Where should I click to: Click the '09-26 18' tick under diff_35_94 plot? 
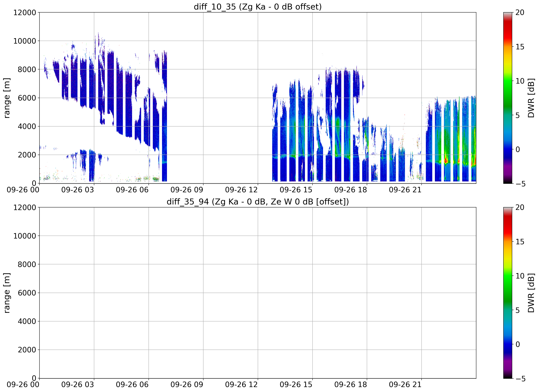351,384
